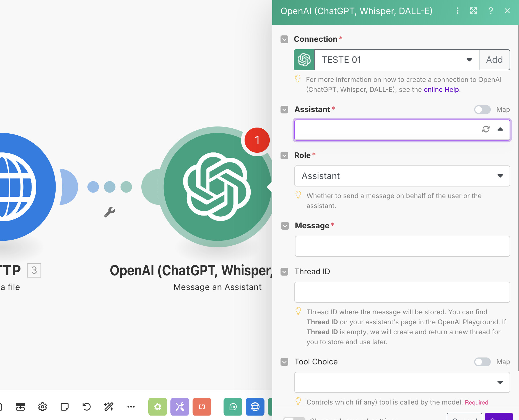This screenshot has width=519, height=420.
Task: Open the online Help link
Action: 441,90
